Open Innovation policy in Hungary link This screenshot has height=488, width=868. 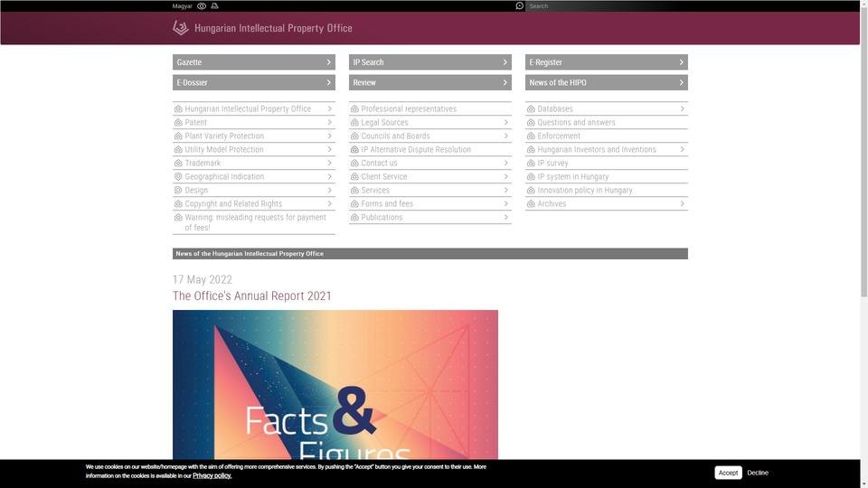[585, 191]
